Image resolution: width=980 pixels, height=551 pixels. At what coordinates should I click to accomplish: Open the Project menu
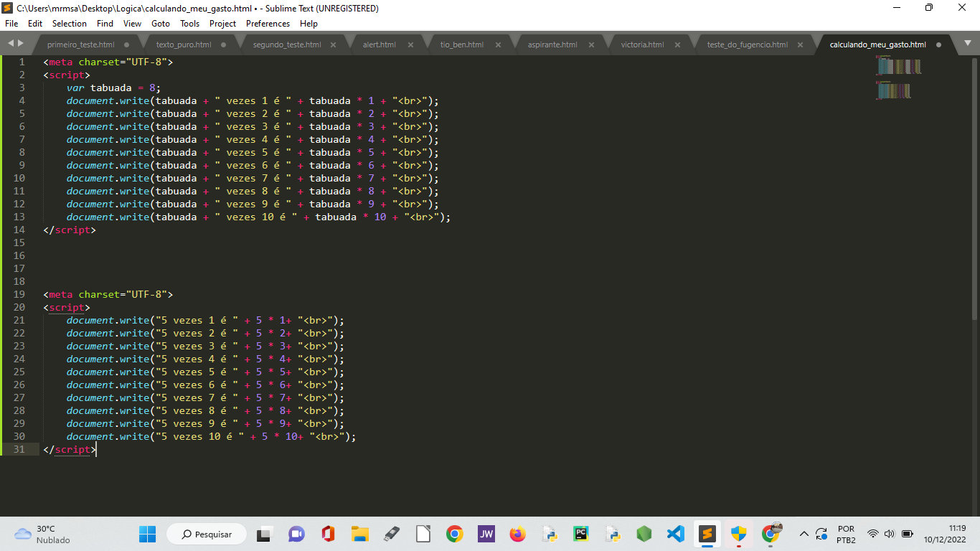tap(223, 23)
